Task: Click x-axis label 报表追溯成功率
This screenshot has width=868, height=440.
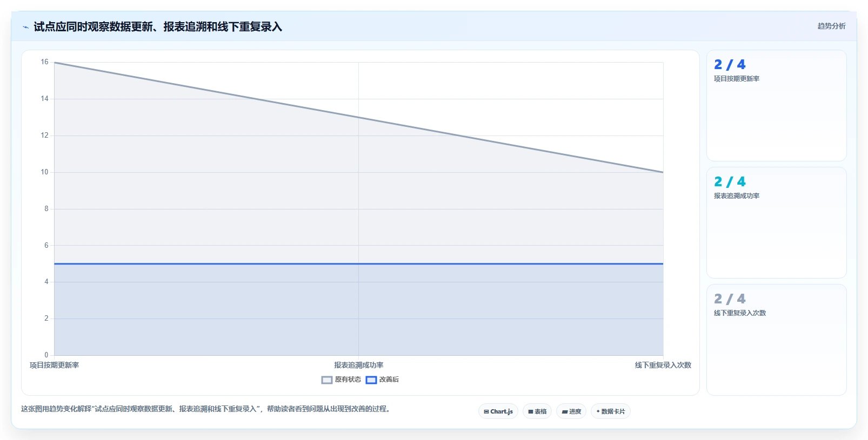Action: (359, 365)
